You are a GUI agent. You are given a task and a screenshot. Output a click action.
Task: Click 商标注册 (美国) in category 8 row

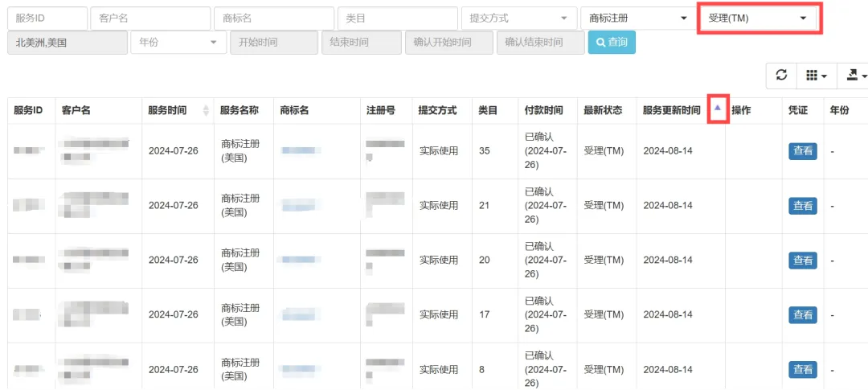[240, 369]
